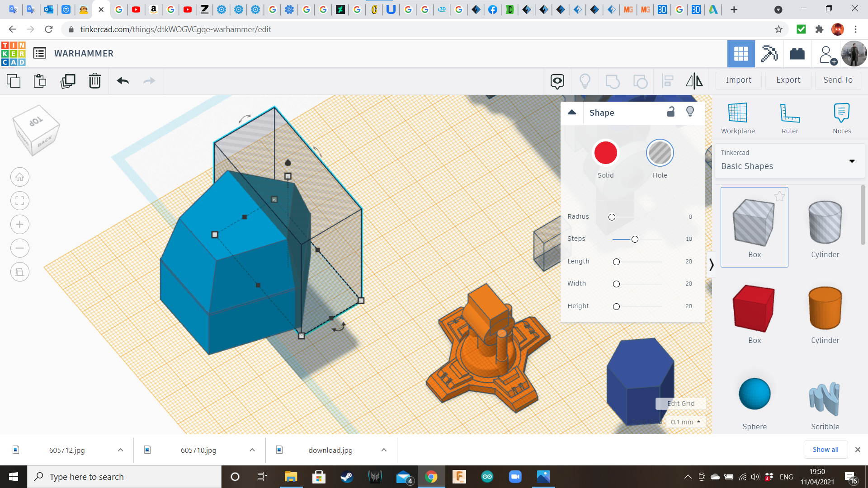Image resolution: width=868 pixels, height=488 pixels.
Task: Open Steam from the taskbar
Action: point(347,477)
